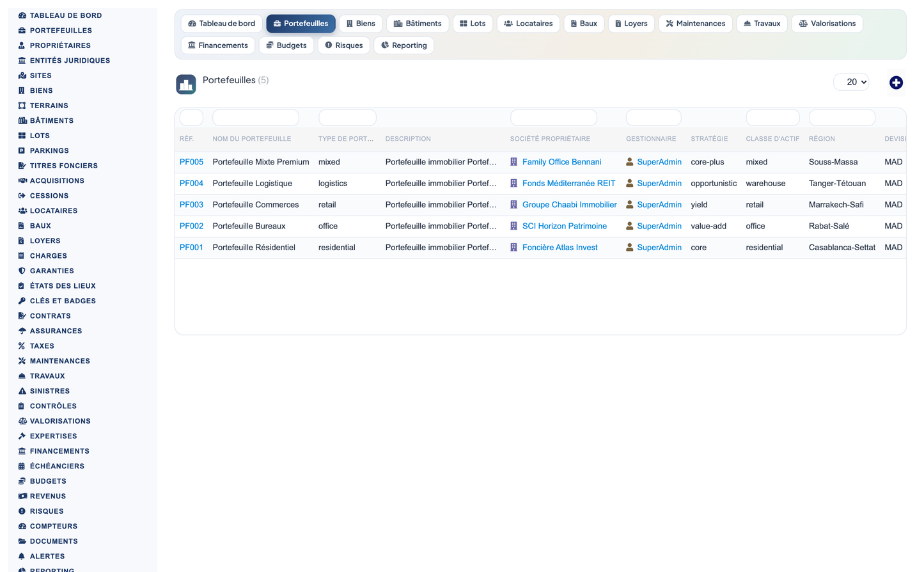Open the Locataires tab
The height and width of the screenshot is (572, 924).
coord(528,24)
